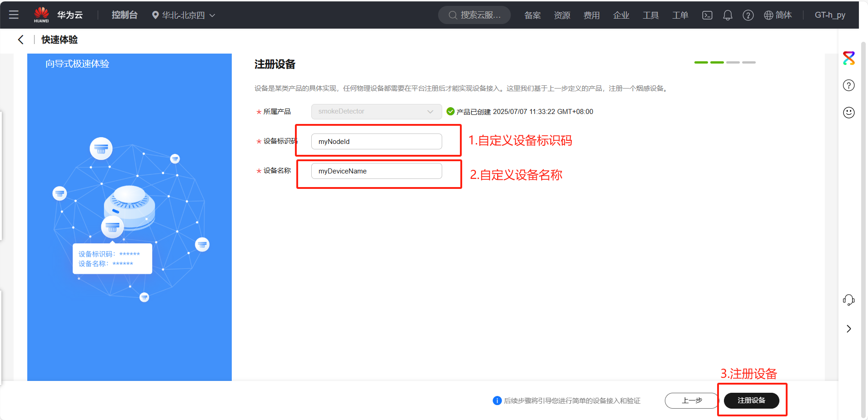This screenshot has height=420, width=868.
Task: Click the back arrow beside 快速体验
Action: click(21, 40)
